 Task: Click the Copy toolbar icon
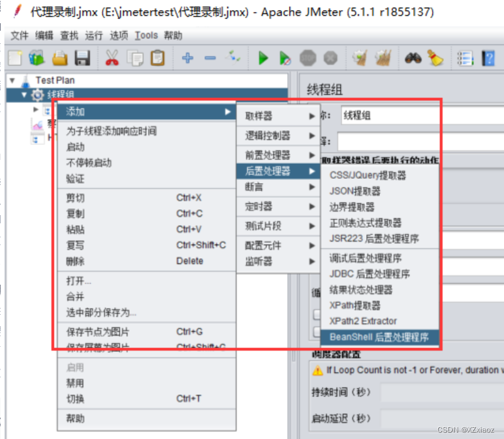click(x=135, y=58)
